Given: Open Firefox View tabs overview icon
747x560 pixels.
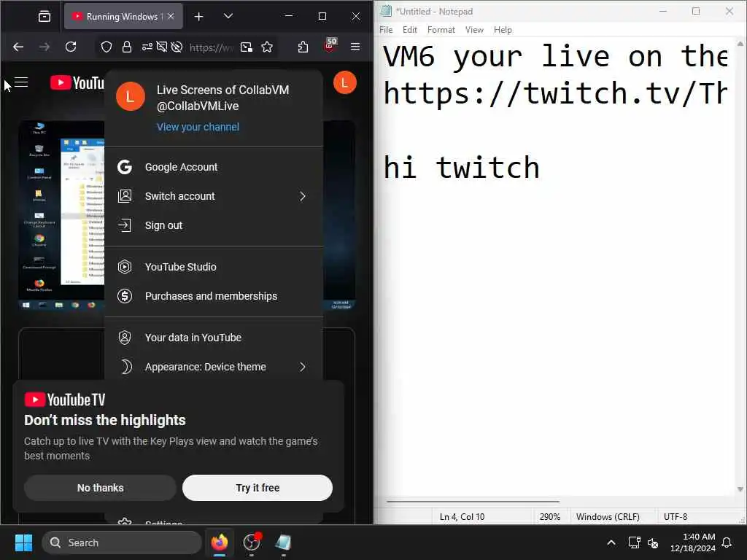Looking at the screenshot, I should pyautogui.click(x=44, y=16).
